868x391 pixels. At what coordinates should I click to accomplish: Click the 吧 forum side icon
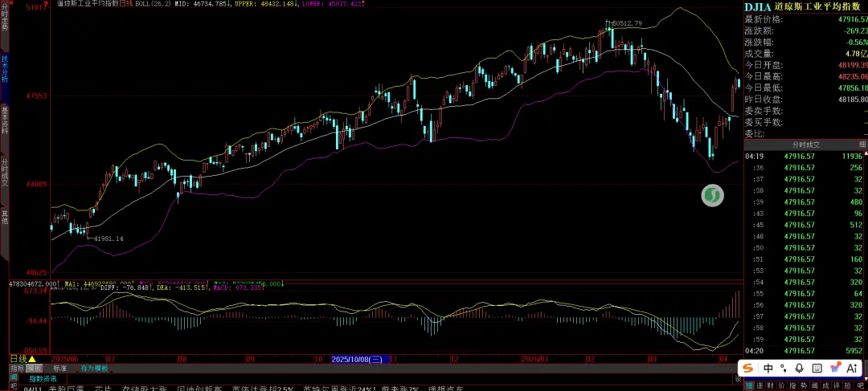click(14, 386)
